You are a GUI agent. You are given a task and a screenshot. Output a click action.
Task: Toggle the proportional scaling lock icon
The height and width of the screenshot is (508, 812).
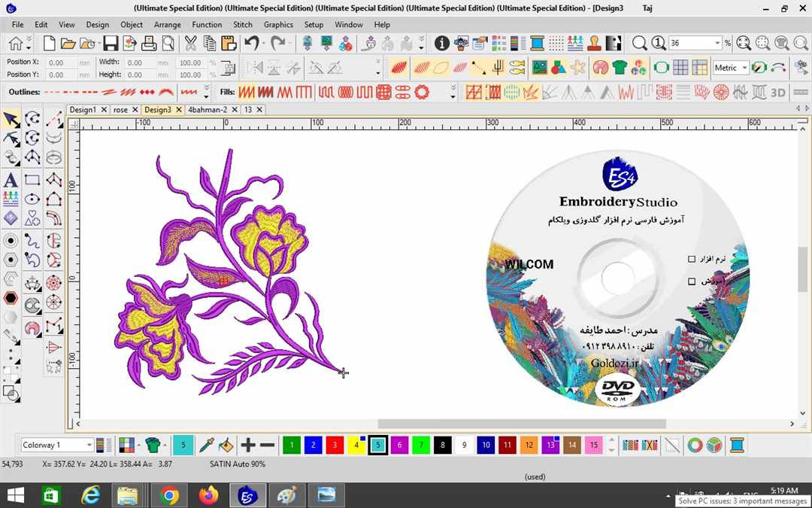(228, 68)
